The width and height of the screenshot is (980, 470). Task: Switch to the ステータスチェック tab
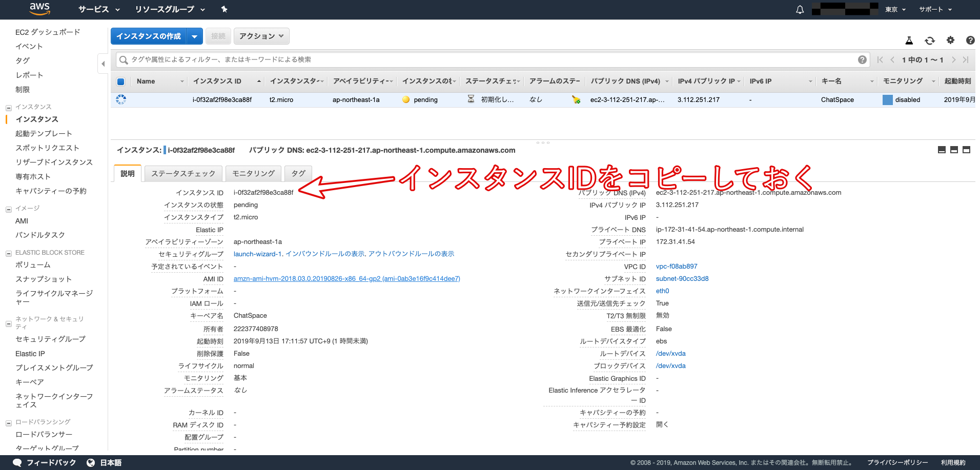(x=183, y=173)
